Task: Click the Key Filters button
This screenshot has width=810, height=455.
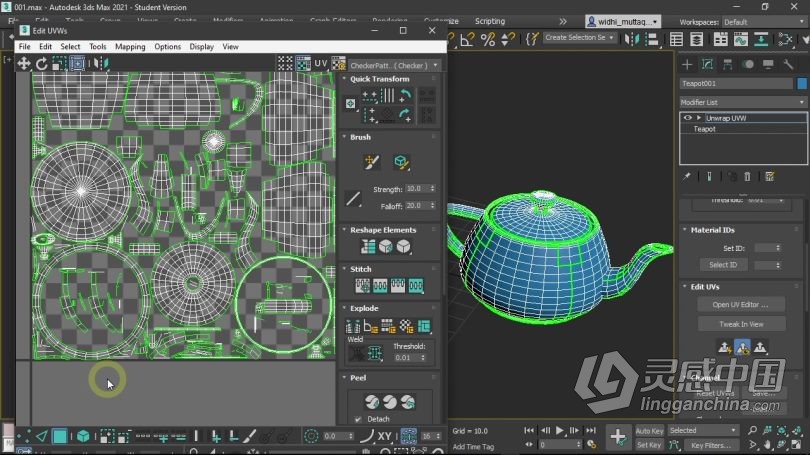Action: (711, 445)
